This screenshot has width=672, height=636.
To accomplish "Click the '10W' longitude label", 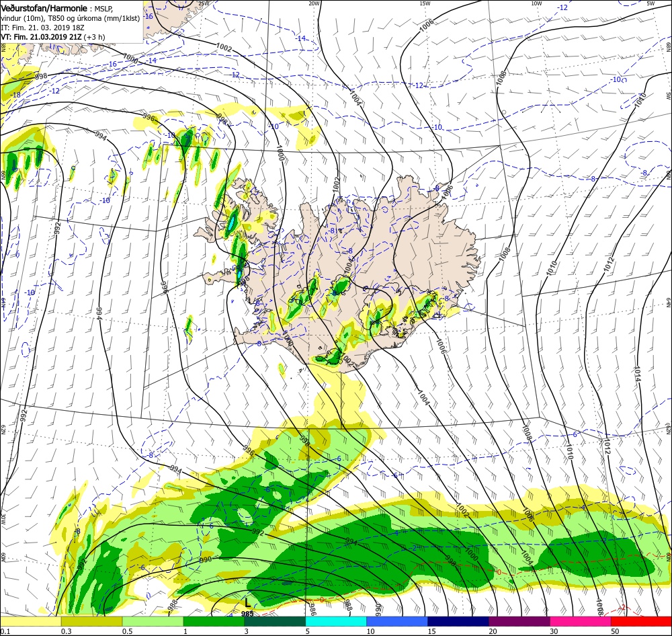I will point(536,3).
